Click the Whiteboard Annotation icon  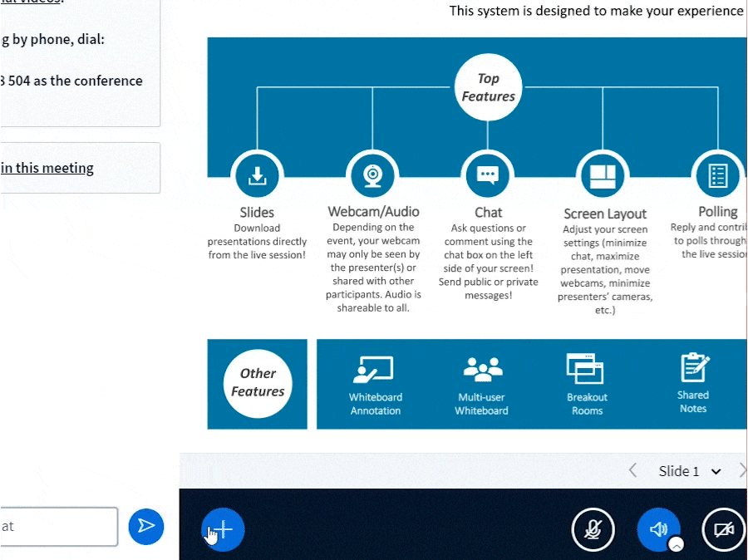click(375, 369)
